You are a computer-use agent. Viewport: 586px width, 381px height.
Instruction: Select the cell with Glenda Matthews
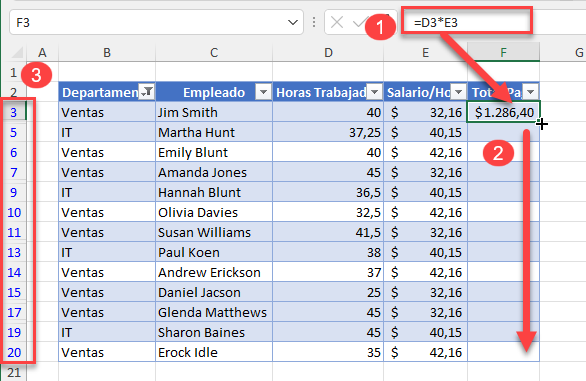(214, 312)
